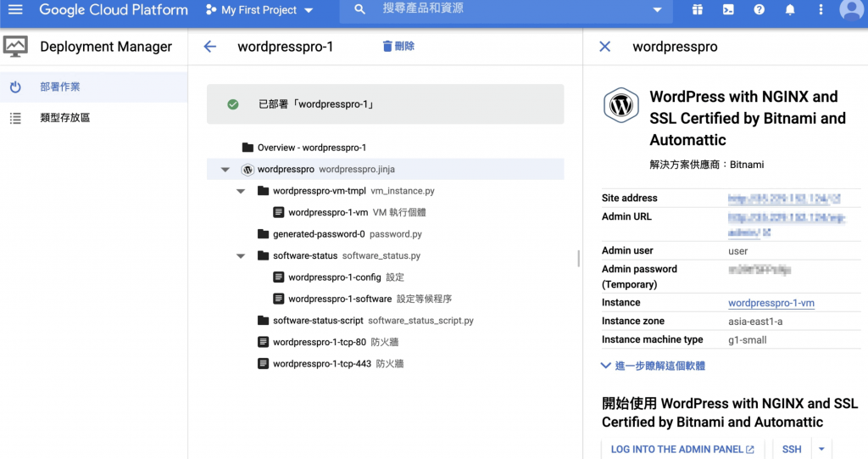Expand the search bar dropdown arrow
This screenshot has height=459, width=868.
[657, 10]
